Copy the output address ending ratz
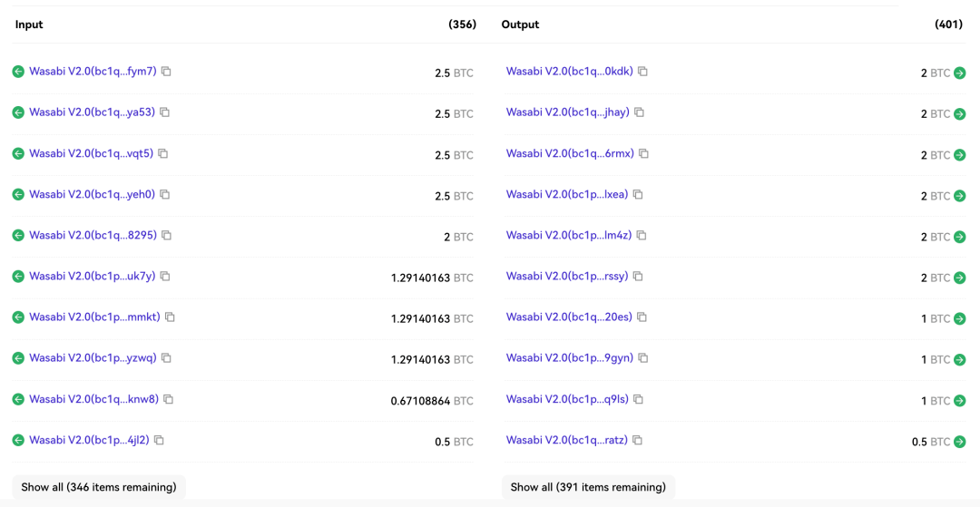This screenshot has height=507, width=980. pyautogui.click(x=638, y=440)
